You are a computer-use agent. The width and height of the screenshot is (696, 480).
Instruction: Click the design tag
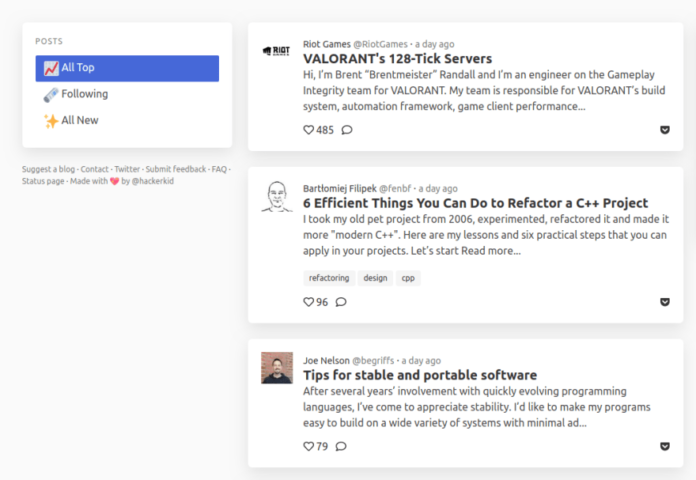point(375,278)
